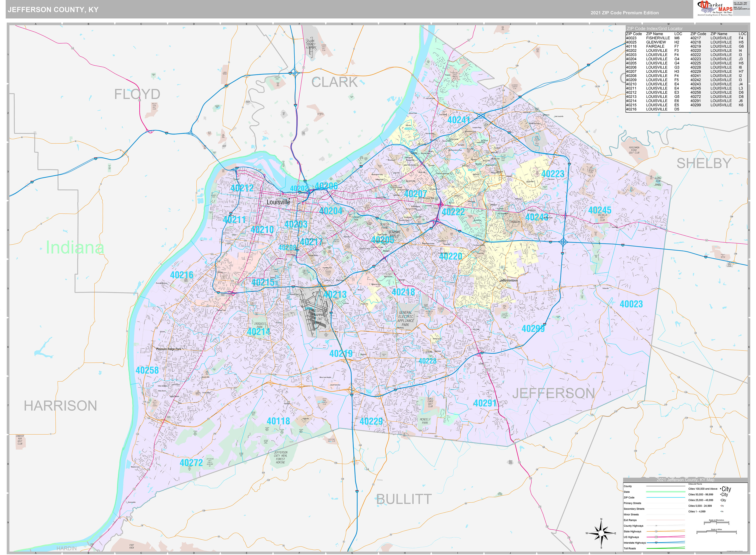Click 'Cities 5,000 - 24,999' legend entry
The image size is (756, 555).
pyautogui.click(x=700, y=506)
